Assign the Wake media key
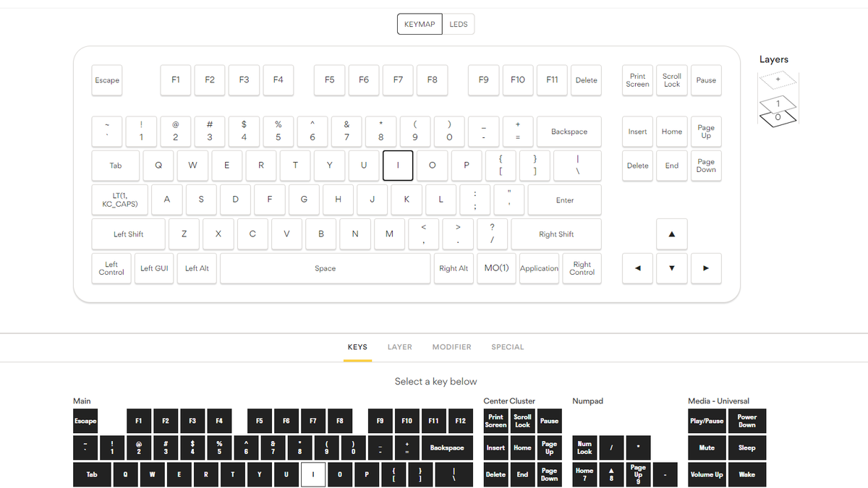The image size is (868, 488). pyautogui.click(x=747, y=474)
